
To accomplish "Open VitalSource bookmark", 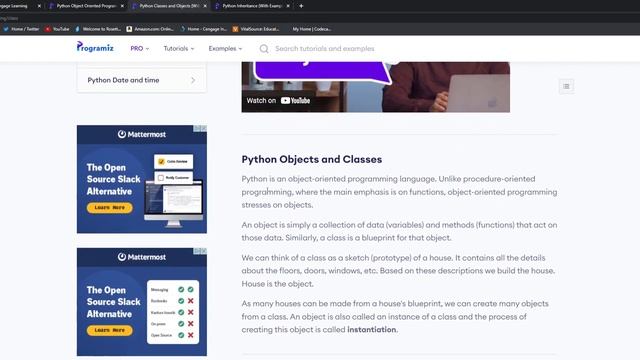I will click(x=256, y=29).
